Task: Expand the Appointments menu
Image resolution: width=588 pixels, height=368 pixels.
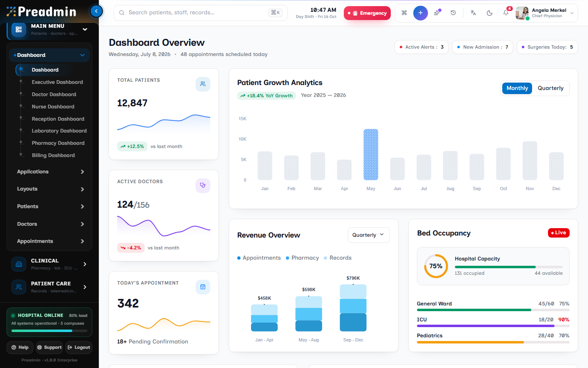Action: coord(50,241)
